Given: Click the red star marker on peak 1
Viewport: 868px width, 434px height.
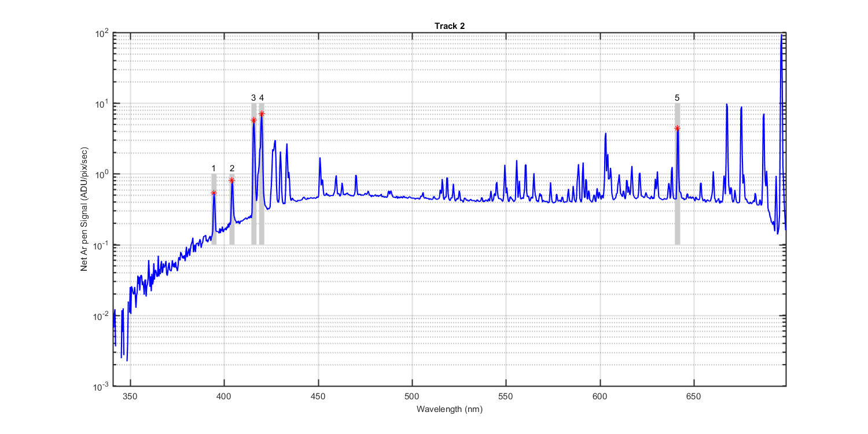Looking at the screenshot, I should click(x=214, y=193).
